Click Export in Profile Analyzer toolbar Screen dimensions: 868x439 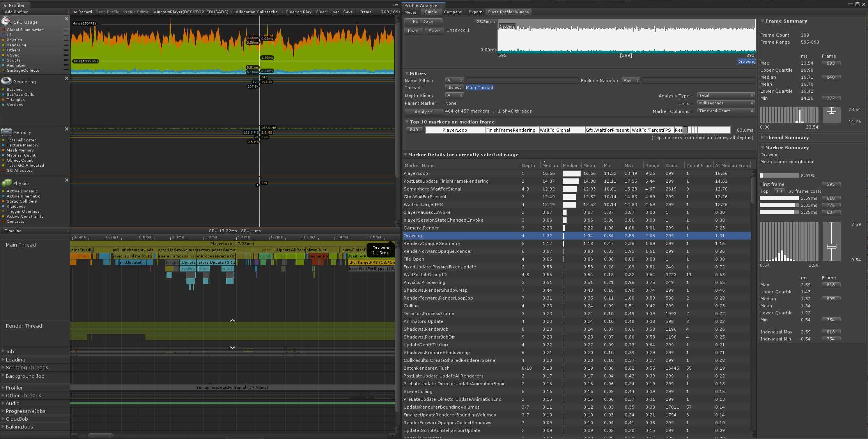point(475,12)
